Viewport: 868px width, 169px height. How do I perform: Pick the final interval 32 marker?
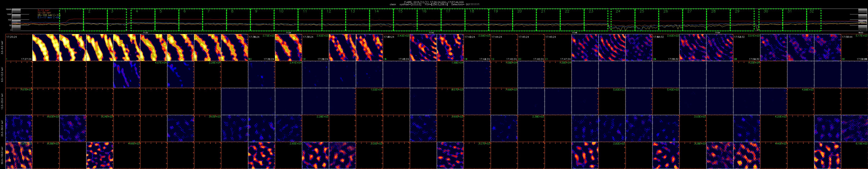(x=812, y=11)
